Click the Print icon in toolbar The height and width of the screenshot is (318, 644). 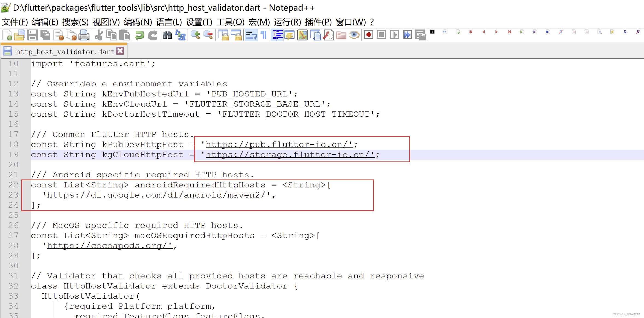click(84, 35)
